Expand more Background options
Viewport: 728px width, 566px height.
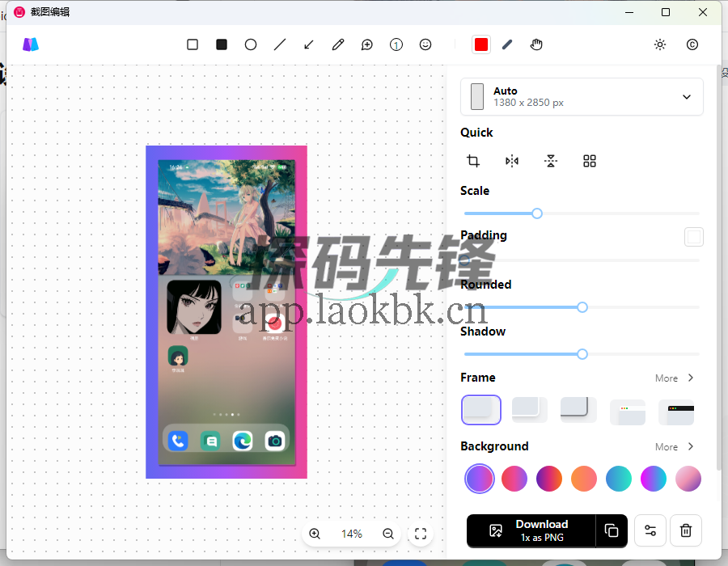click(675, 447)
